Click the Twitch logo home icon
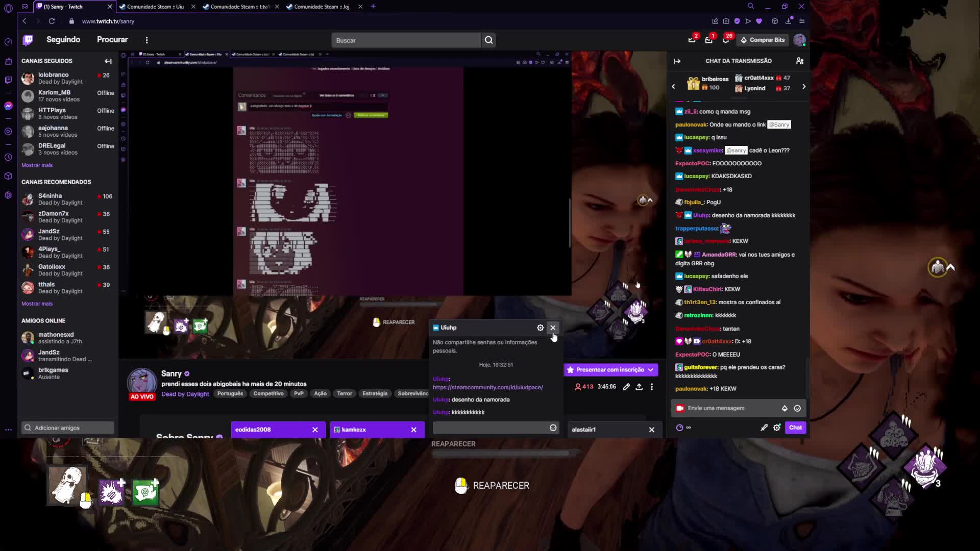Image resolution: width=980 pixels, height=551 pixels. point(28,40)
